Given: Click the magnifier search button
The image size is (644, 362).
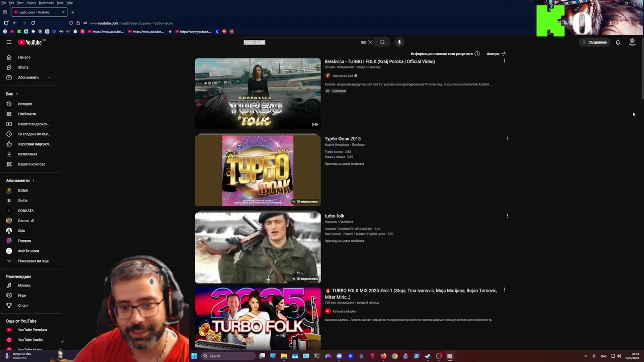Looking at the screenshot, I should [x=382, y=42].
